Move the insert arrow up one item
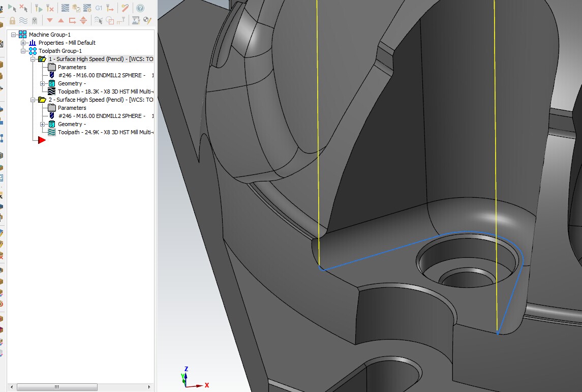This screenshot has width=582, height=392. [x=61, y=20]
